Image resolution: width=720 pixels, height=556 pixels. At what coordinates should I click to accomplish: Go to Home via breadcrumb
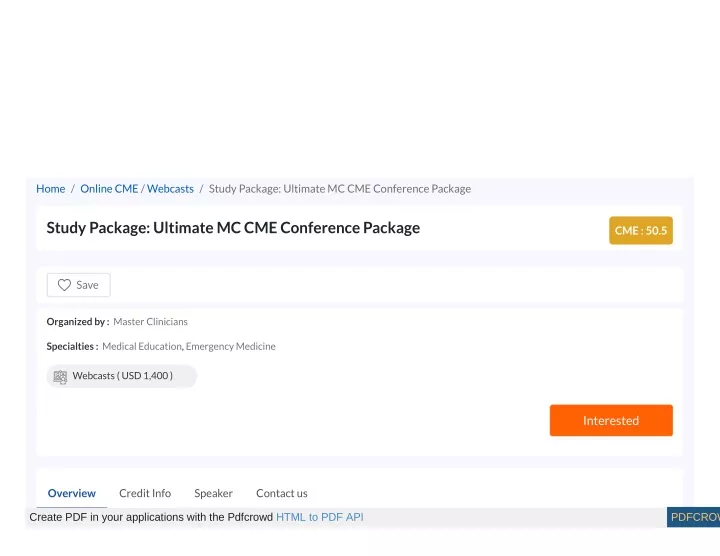click(x=51, y=189)
